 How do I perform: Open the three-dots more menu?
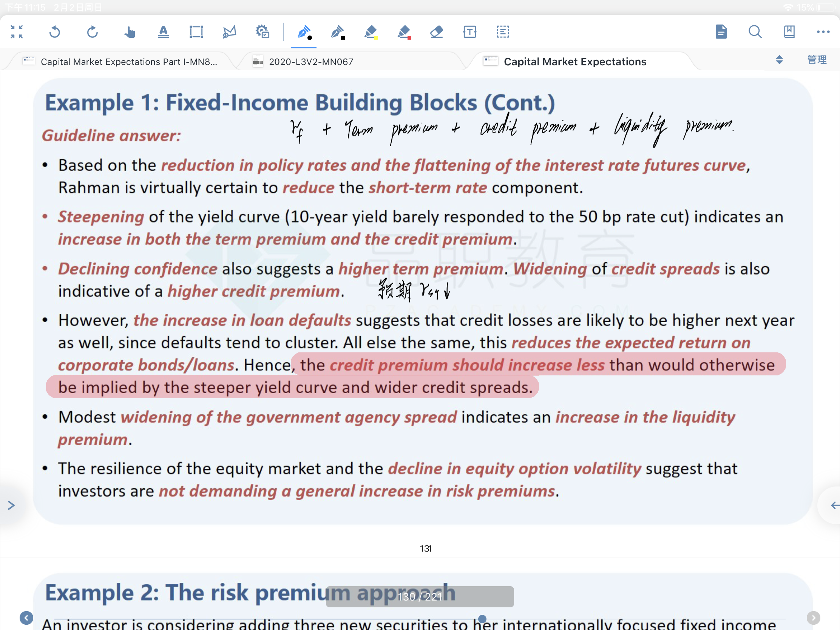pos(823,32)
